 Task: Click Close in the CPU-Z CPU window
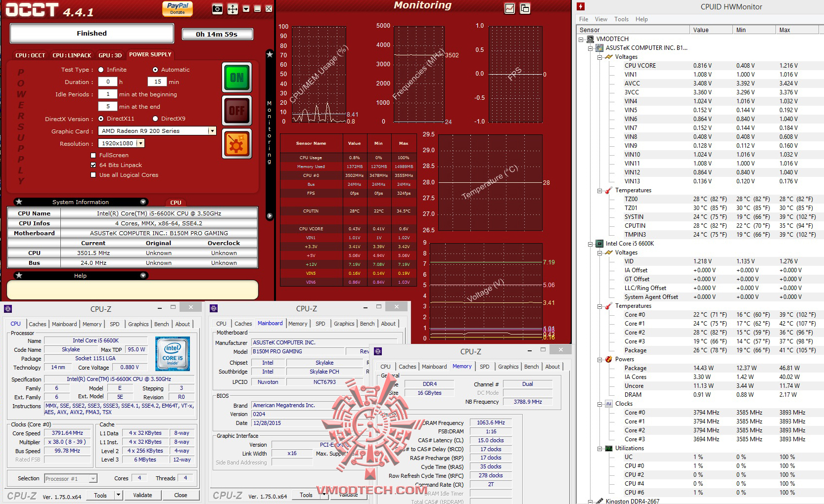click(x=181, y=495)
